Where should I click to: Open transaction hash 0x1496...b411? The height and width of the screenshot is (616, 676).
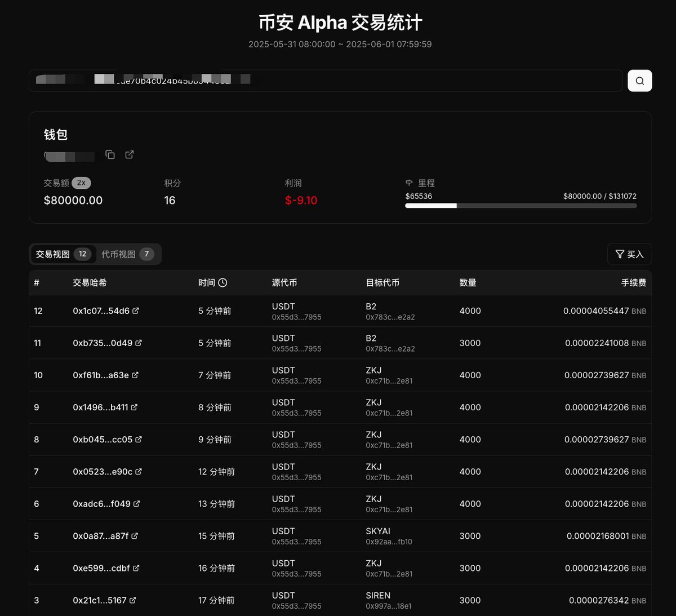100,407
